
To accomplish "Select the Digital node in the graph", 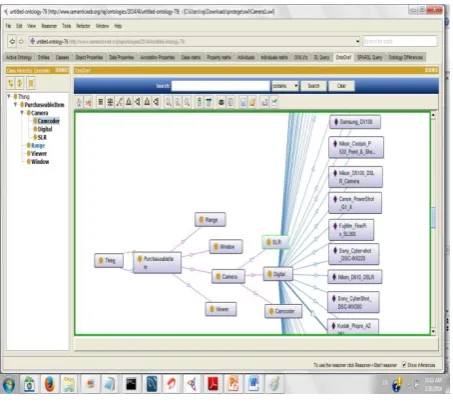I will 278,274.
